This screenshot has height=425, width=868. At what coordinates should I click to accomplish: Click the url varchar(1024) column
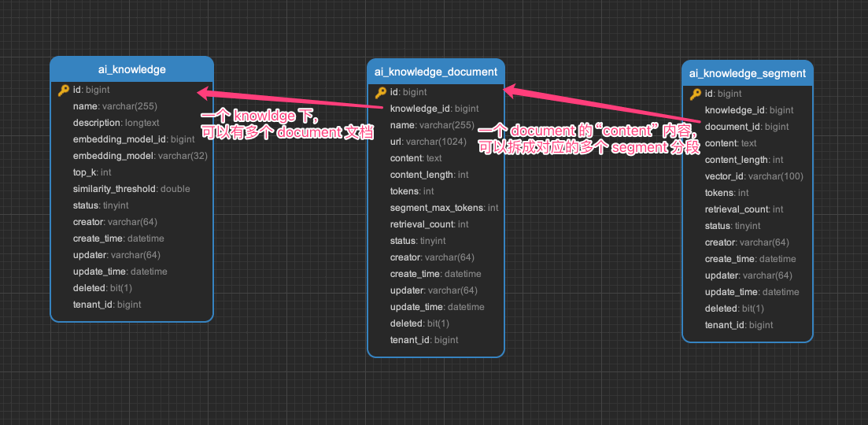(x=428, y=142)
